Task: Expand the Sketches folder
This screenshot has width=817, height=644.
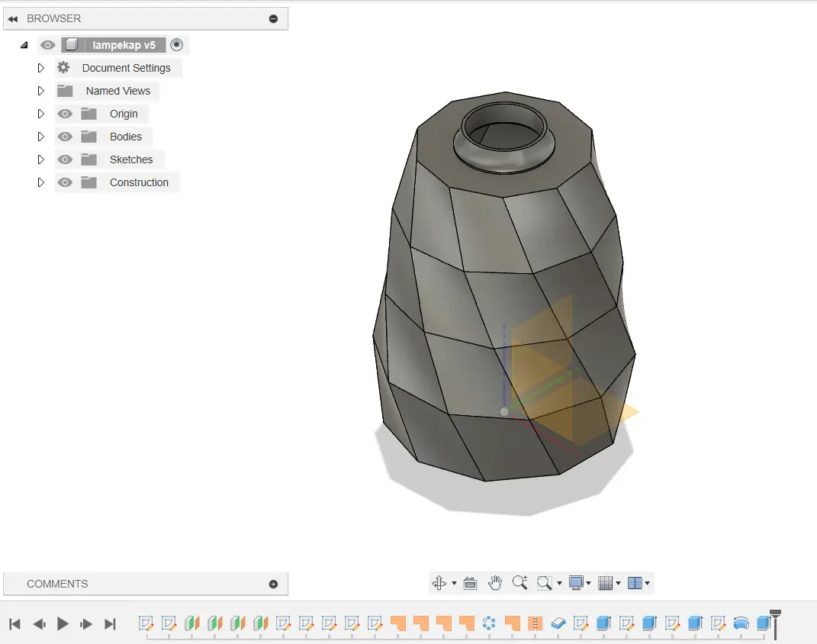Action: click(40, 159)
